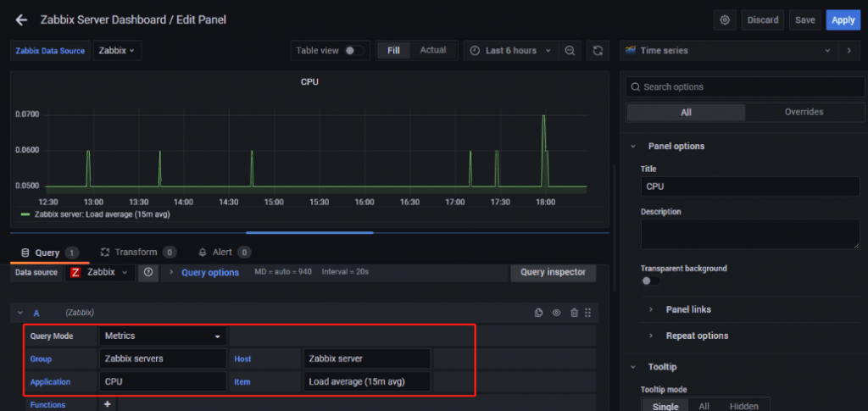Delete query A with trash icon
The height and width of the screenshot is (411, 868).
click(574, 313)
